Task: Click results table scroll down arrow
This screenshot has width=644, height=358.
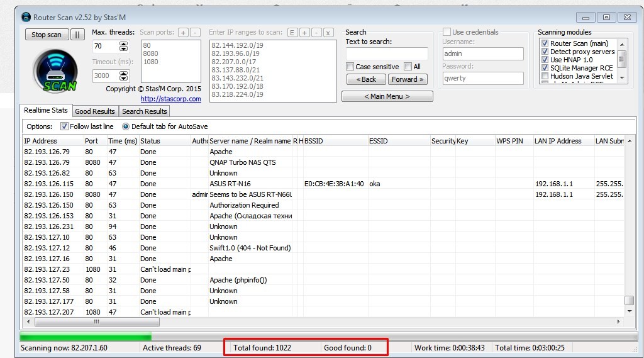Action: click(629, 311)
